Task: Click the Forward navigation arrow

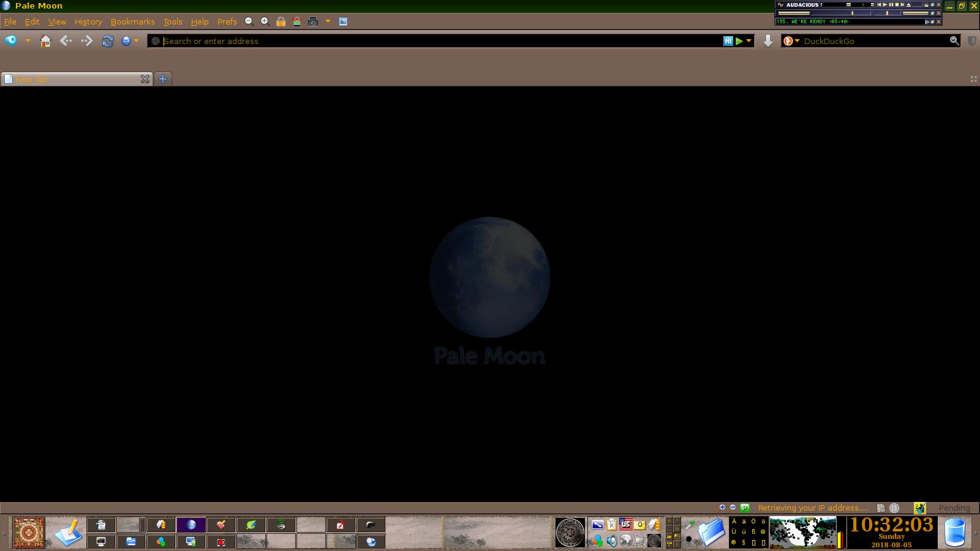Action: click(87, 41)
